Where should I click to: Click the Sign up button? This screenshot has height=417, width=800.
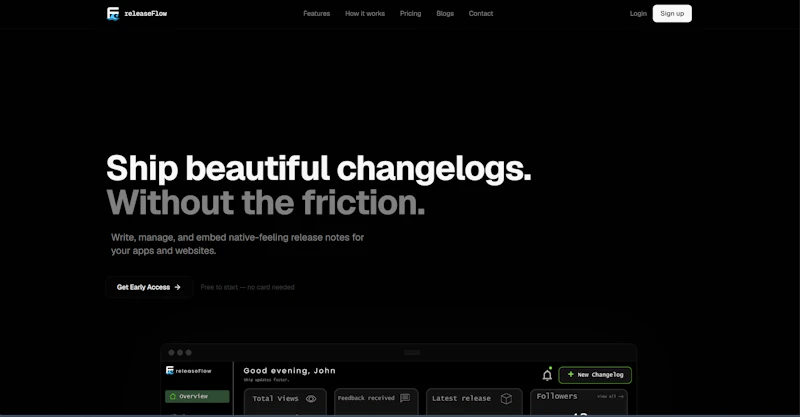[672, 14]
